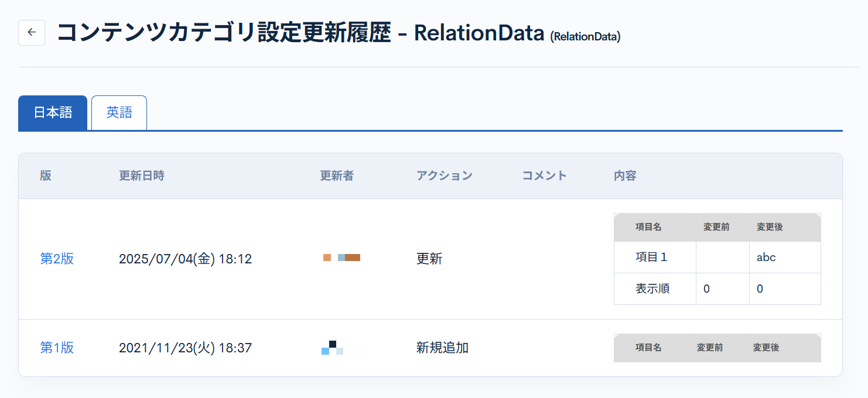Click the 更新日時 column header
The image size is (868, 398).
142,176
